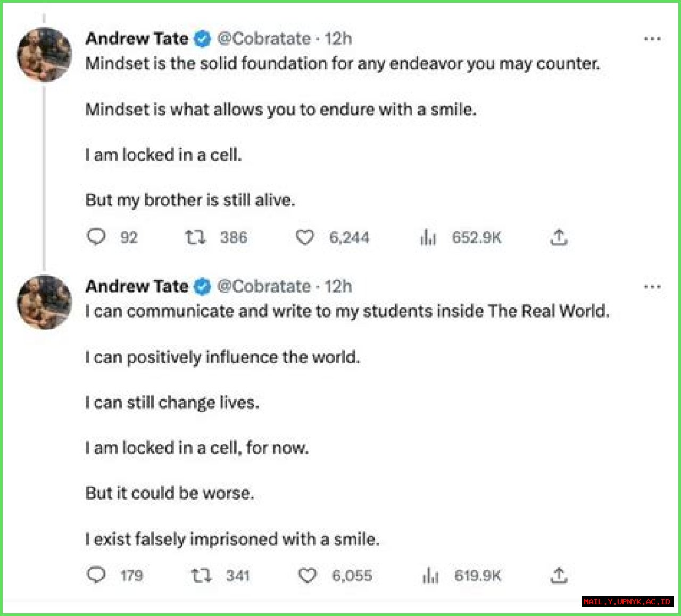Share the first tweet via the share icon
Image resolution: width=681 pixels, height=616 pixels.
(558, 238)
